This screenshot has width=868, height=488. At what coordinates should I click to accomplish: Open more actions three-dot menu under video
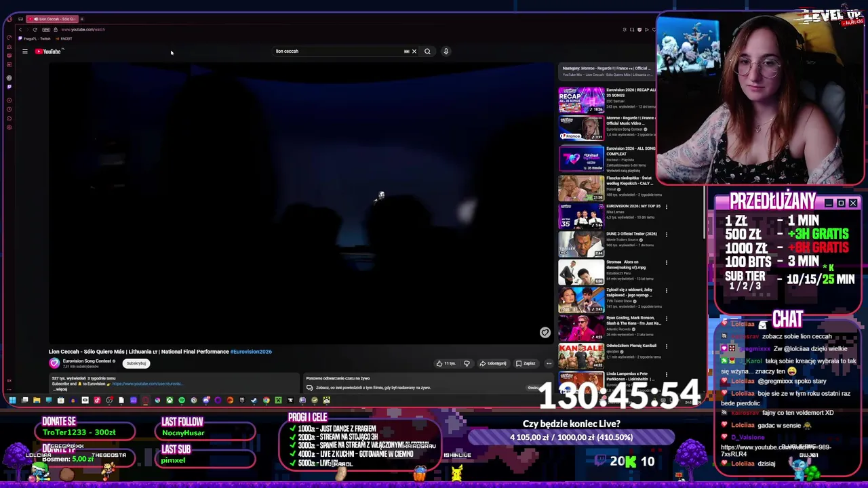(549, 363)
